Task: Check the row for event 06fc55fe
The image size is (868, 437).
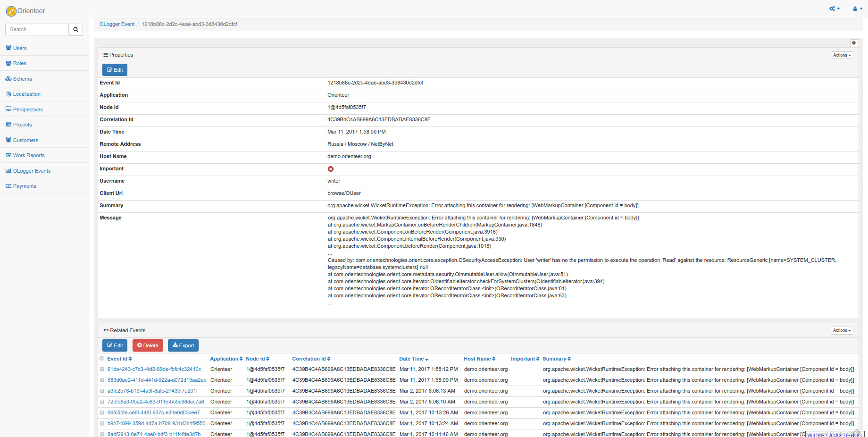Action: (102, 413)
